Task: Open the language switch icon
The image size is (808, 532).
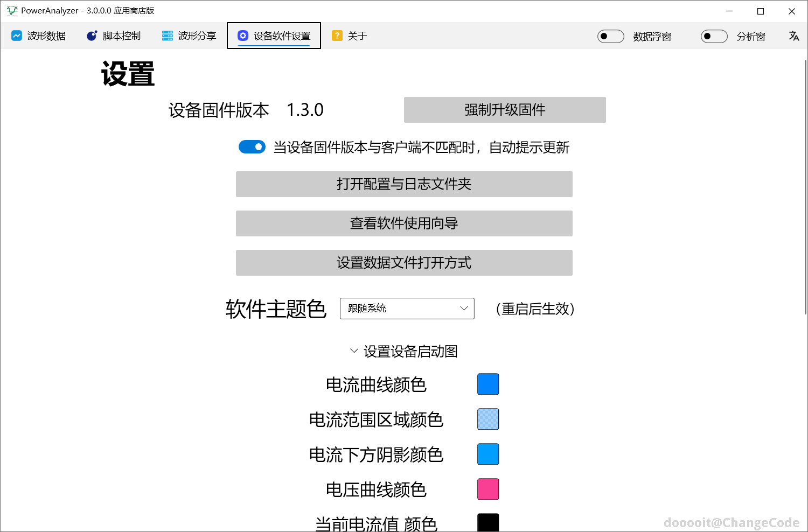Action: (x=794, y=36)
